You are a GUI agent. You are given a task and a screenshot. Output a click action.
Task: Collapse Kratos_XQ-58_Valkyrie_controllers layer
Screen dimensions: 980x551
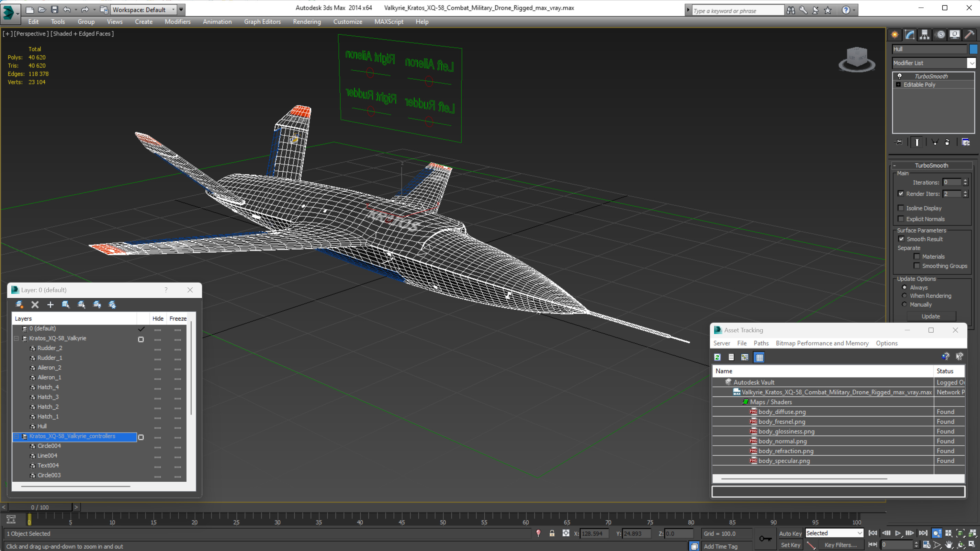point(16,436)
